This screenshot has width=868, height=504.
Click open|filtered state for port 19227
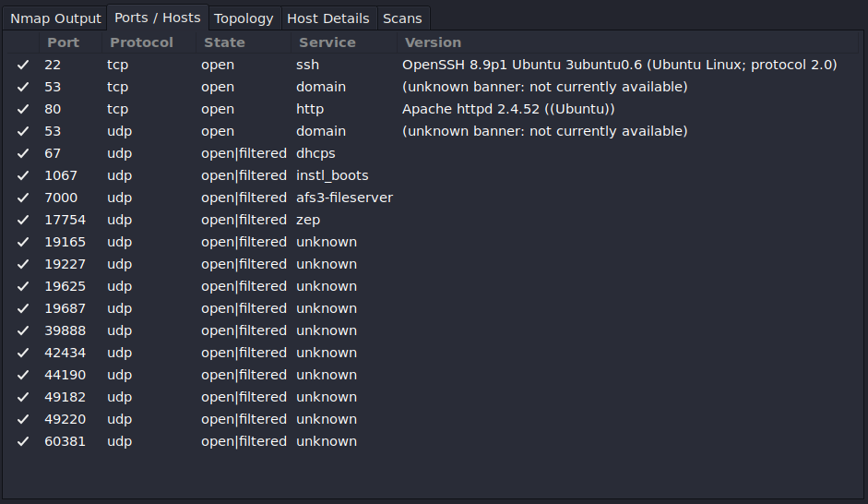(x=244, y=264)
